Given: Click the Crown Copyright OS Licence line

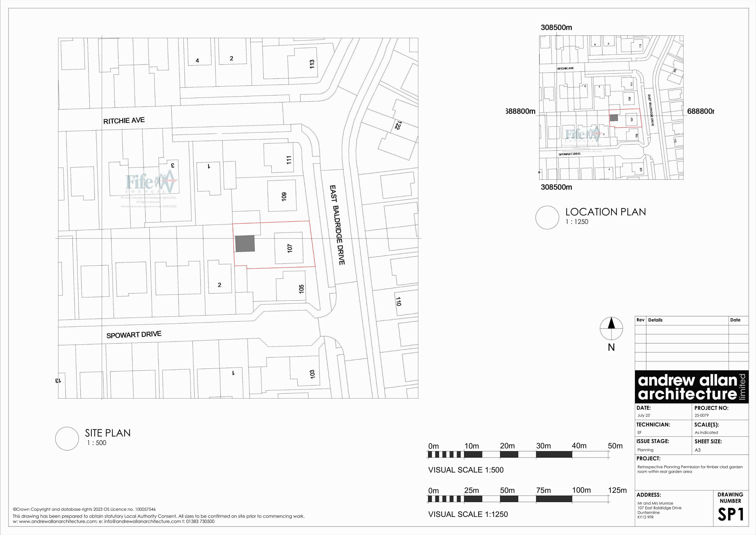Looking at the screenshot, I should [x=84, y=509].
